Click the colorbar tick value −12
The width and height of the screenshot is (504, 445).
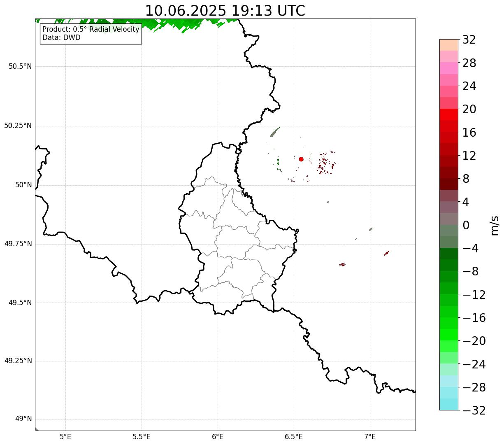click(474, 295)
